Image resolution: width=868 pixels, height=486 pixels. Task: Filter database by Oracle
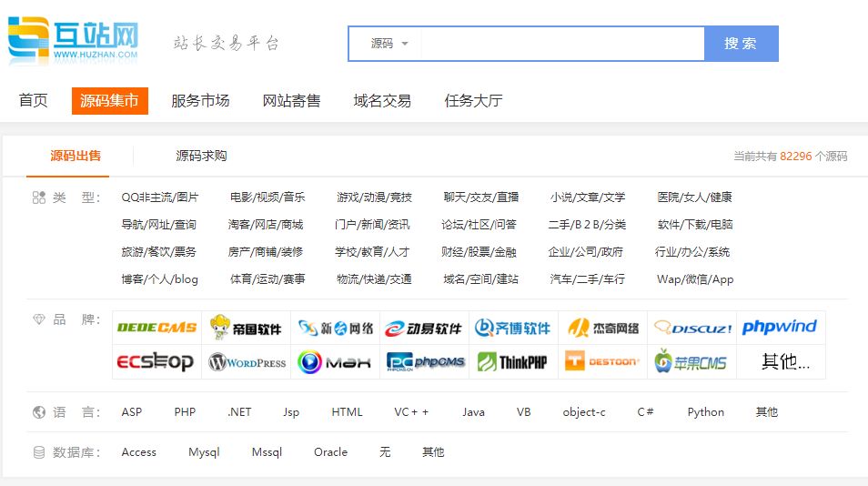click(331, 452)
